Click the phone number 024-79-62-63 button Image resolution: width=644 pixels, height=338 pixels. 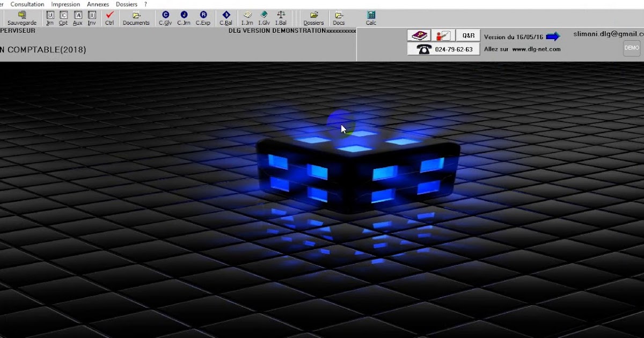point(443,49)
